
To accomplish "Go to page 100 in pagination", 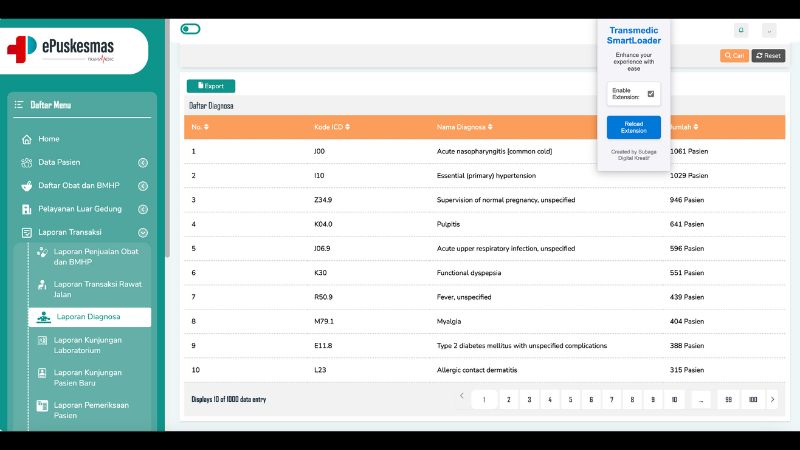I will pos(752,400).
